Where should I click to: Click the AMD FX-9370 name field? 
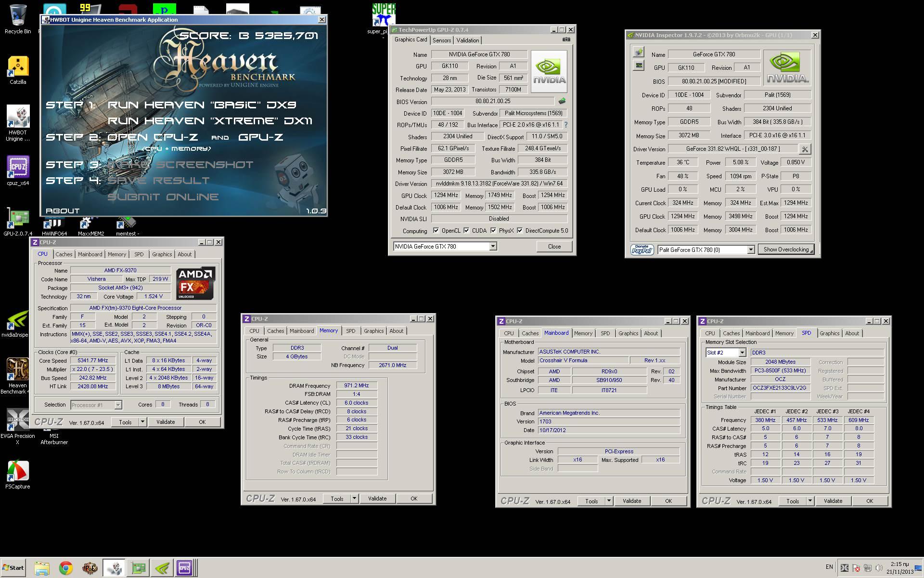pos(120,270)
